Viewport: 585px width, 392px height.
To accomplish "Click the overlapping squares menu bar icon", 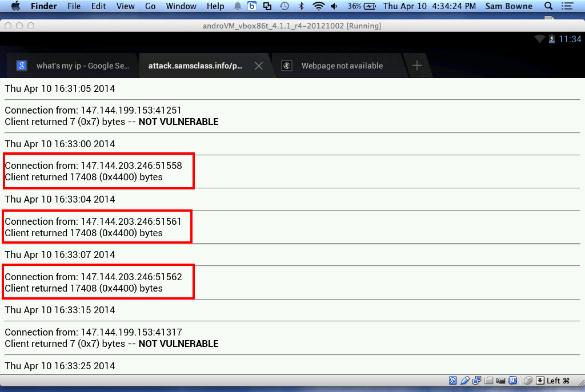I will pyautogui.click(x=267, y=6).
